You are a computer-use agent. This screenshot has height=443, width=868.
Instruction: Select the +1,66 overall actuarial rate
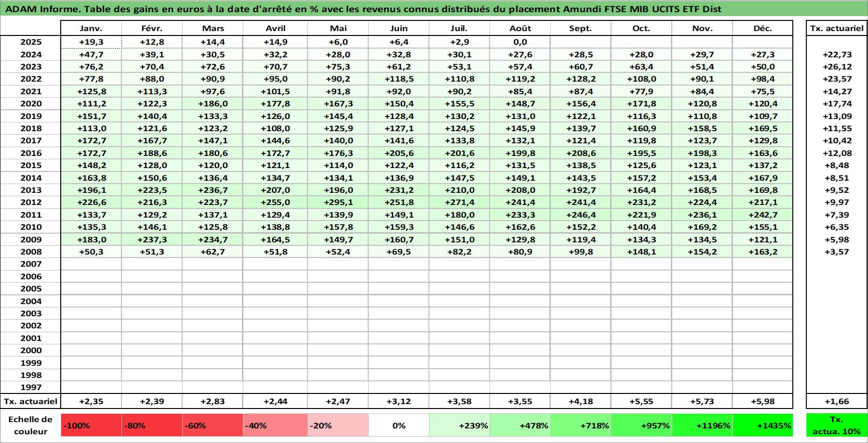point(837,401)
